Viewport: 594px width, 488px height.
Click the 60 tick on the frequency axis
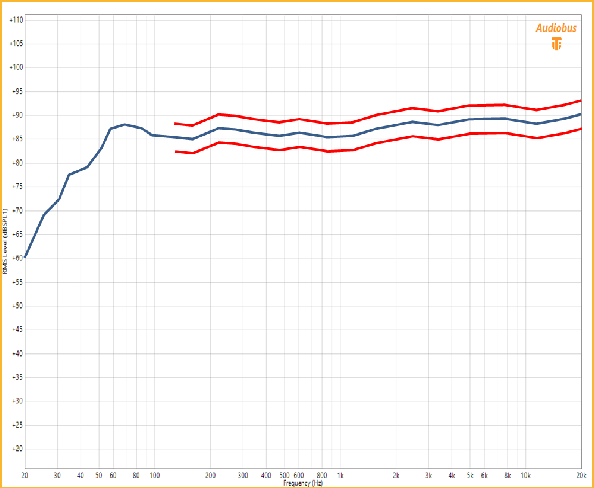(113, 475)
